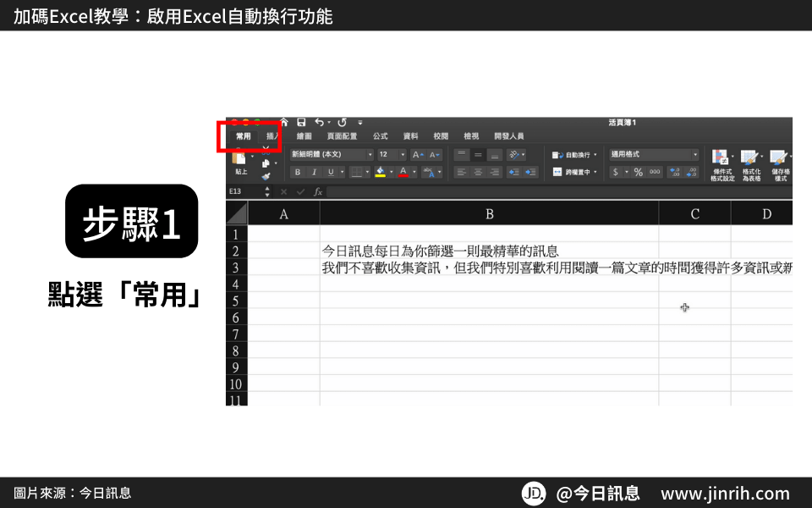
Task: Go to the 校閱 tab
Action: point(441,136)
